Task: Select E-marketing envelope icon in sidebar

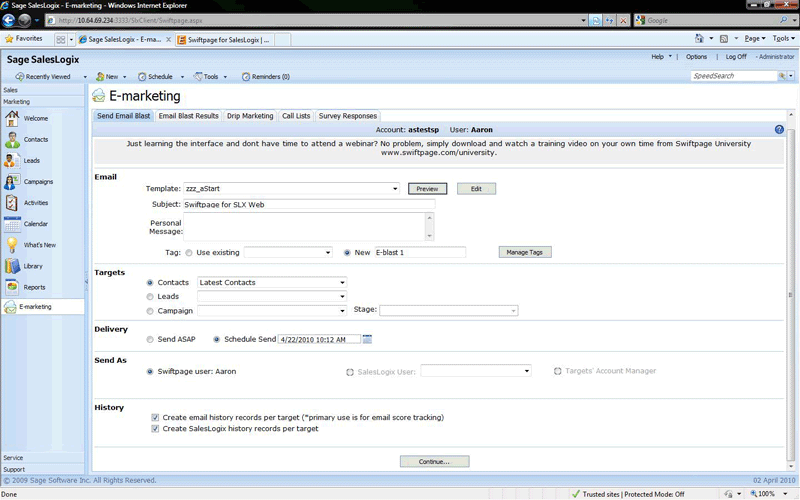Action: pyautogui.click(x=10, y=307)
